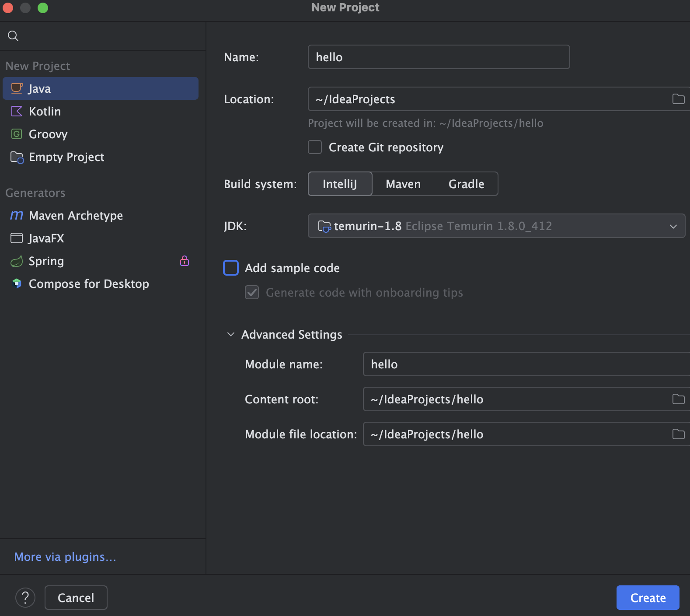Open help with the question mark button

coord(25,598)
